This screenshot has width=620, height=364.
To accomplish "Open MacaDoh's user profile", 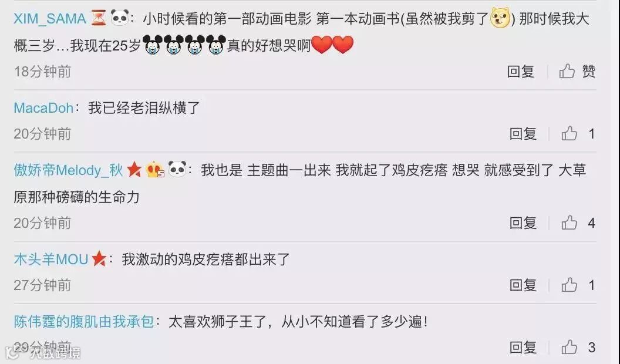I will [x=43, y=108].
